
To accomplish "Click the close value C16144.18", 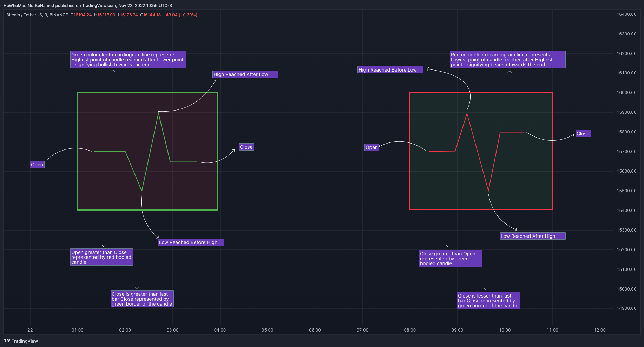I will pyautogui.click(x=151, y=15).
